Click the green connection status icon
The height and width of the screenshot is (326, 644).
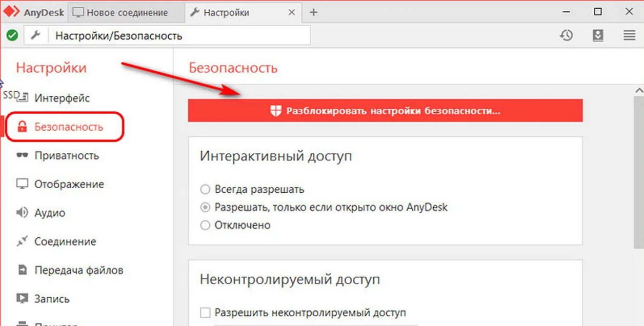click(x=12, y=35)
